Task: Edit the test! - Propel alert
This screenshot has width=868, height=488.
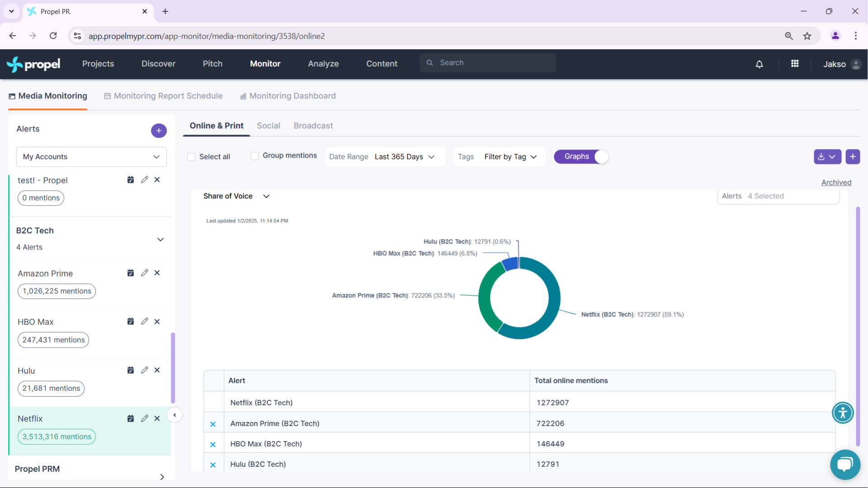Action: tap(145, 180)
